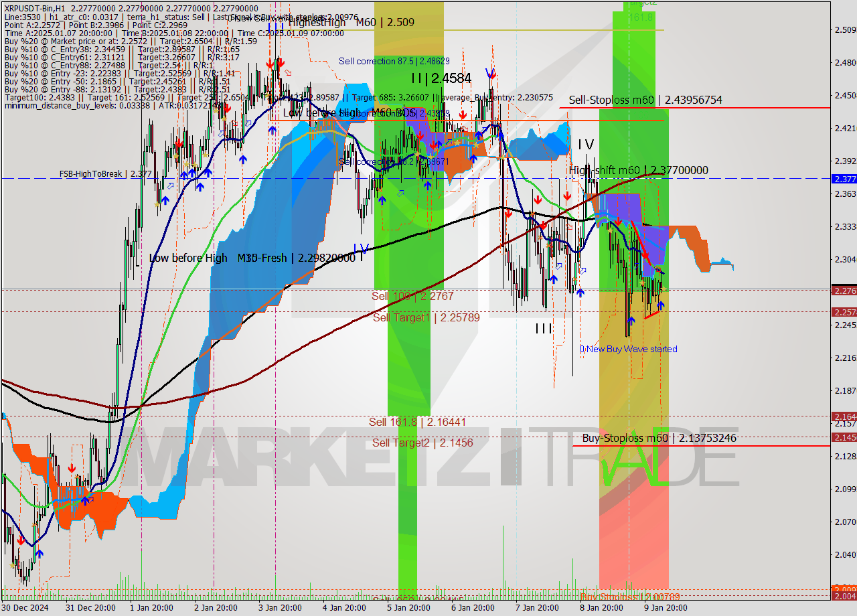
Task: Click the 9 Jan 20:00 time label
Action: [666, 608]
